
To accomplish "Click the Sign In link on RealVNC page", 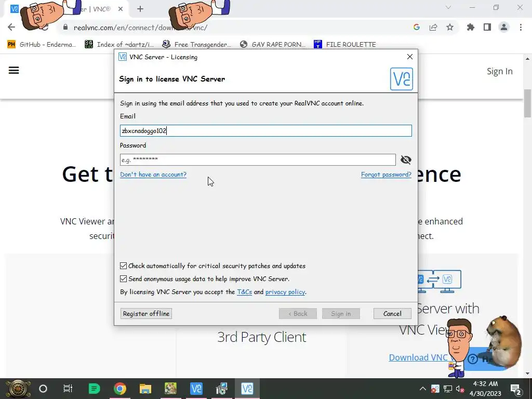I will 499,71.
